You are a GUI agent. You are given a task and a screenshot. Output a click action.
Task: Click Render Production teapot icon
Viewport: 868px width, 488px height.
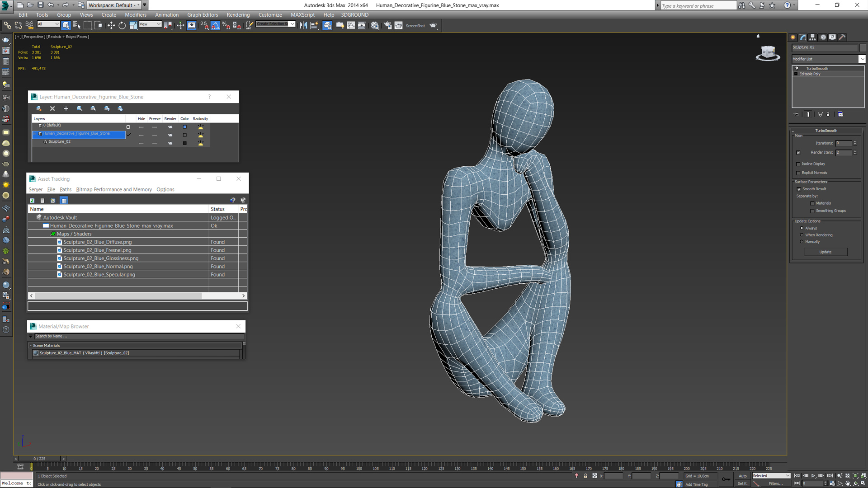click(433, 26)
